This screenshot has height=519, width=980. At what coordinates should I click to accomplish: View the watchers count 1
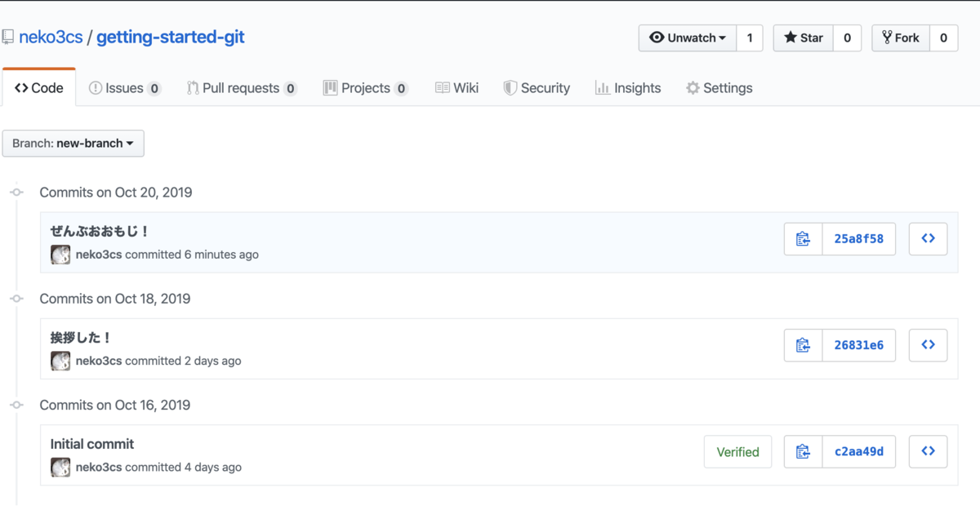[x=750, y=38]
